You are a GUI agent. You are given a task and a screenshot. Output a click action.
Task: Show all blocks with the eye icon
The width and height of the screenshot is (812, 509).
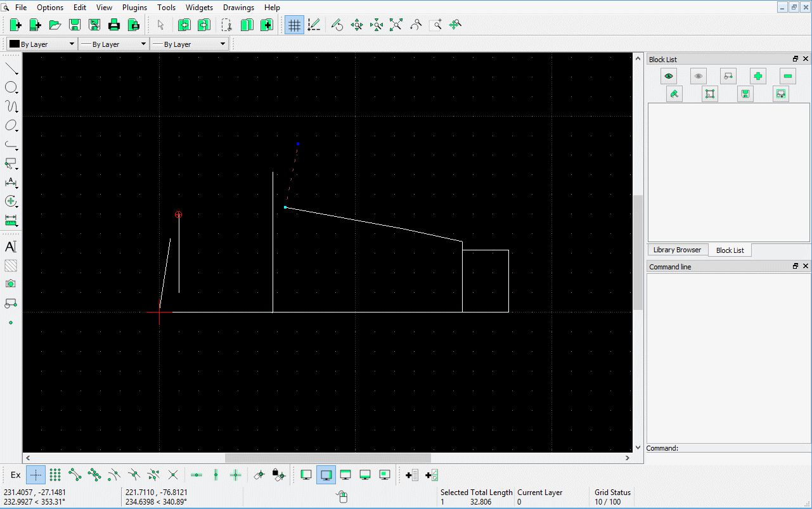668,76
